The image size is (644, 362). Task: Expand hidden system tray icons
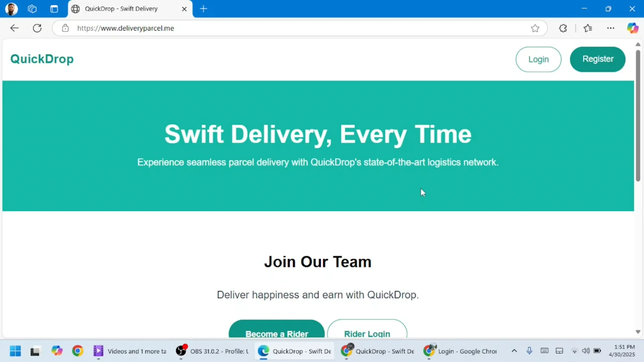[x=514, y=351]
